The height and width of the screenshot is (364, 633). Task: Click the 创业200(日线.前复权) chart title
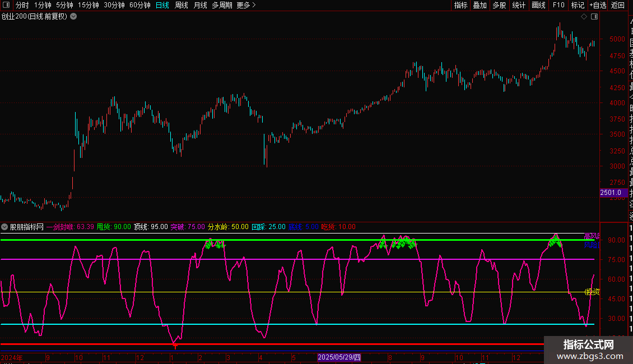point(34,17)
